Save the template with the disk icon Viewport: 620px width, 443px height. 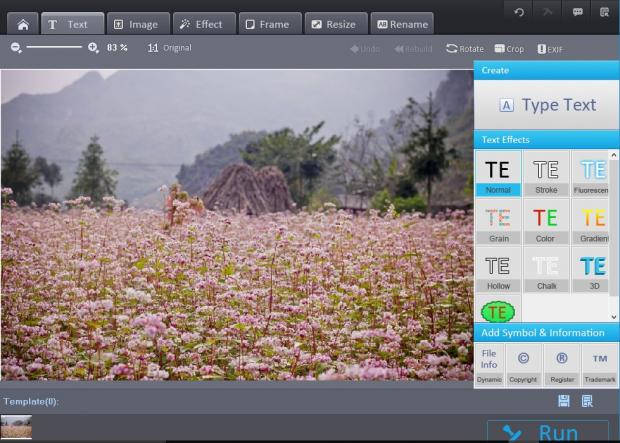click(x=564, y=401)
